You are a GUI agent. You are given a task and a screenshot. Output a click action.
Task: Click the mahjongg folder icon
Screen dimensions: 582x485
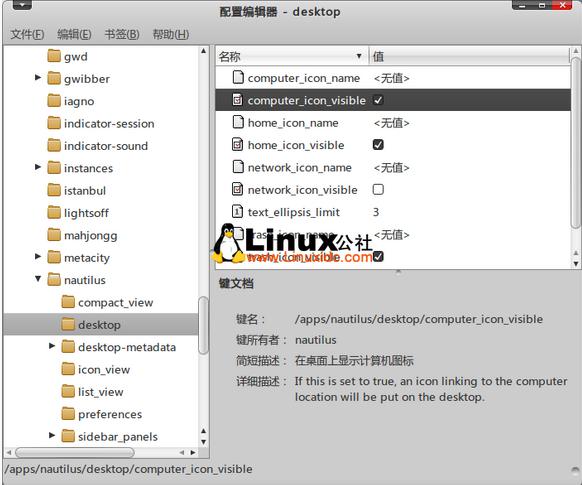pyautogui.click(x=54, y=235)
